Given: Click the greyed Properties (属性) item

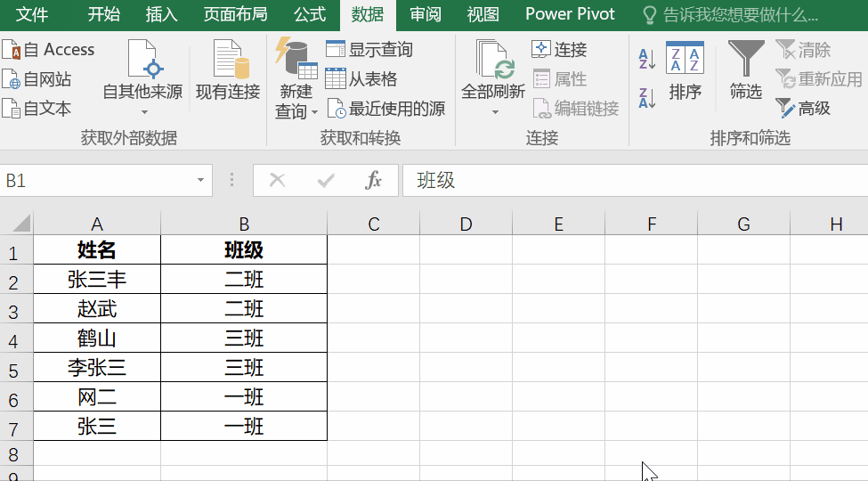Looking at the screenshot, I should coord(559,79).
